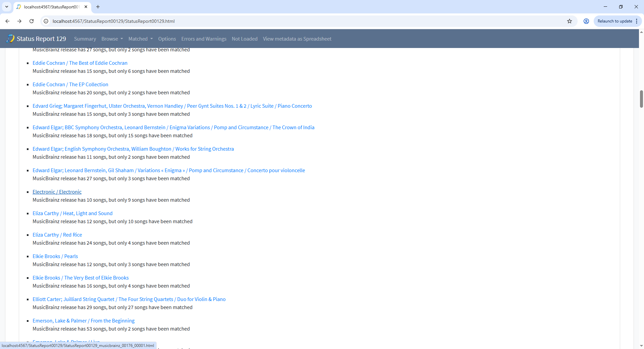Close the StatusReport browser tab
Viewport: 644px width, 349px height.
[86, 7]
